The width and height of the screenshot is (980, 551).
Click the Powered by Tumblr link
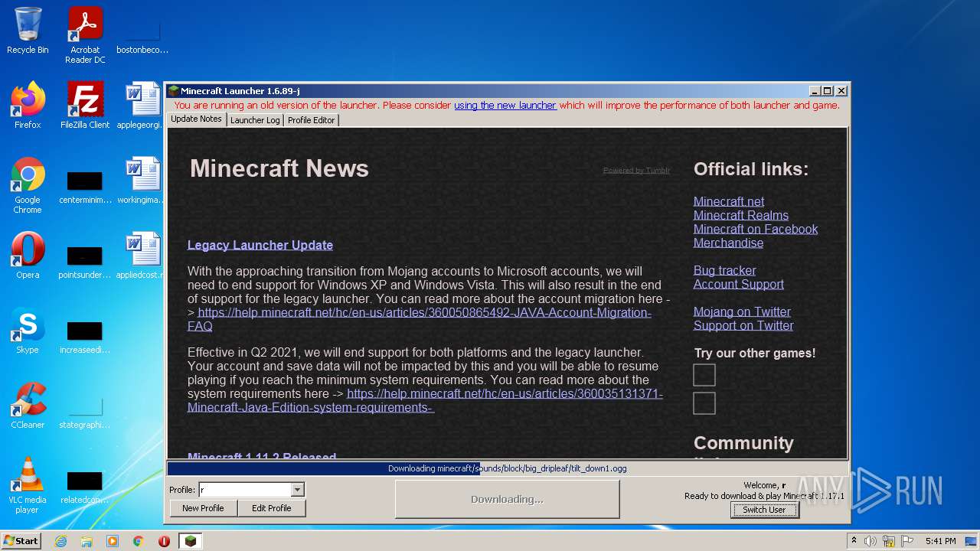point(636,171)
